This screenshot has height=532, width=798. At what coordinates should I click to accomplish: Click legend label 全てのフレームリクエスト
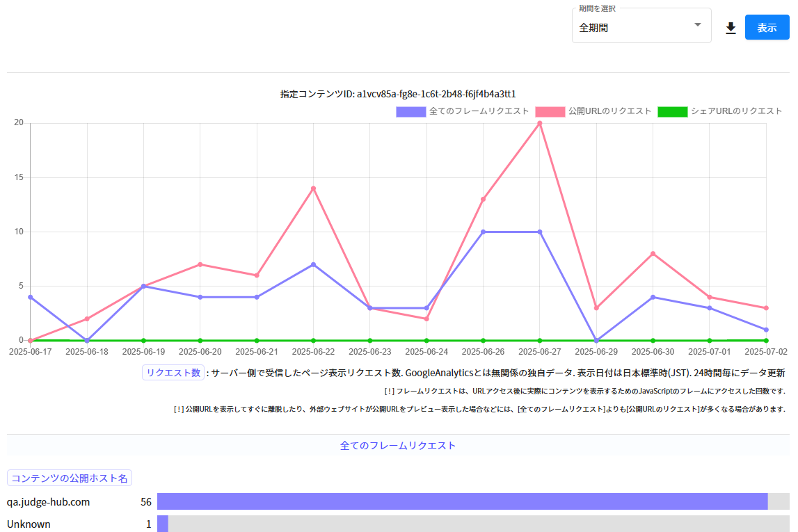coord(479,111)
